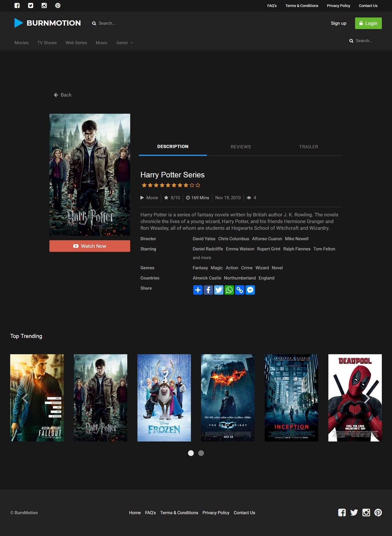Open Twitter icon in top header bar
392x536 pixels.
[x=31, y=6]
